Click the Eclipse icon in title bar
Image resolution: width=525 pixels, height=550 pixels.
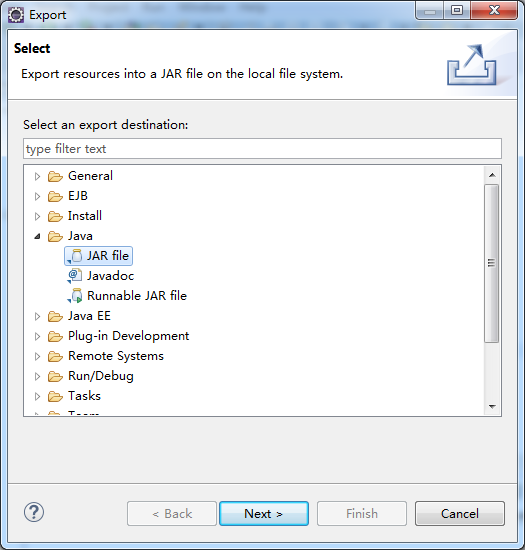point(16,15)
